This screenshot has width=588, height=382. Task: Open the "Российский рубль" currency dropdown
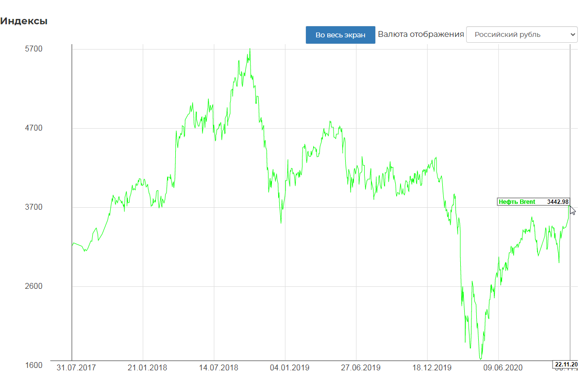point(522,34)
